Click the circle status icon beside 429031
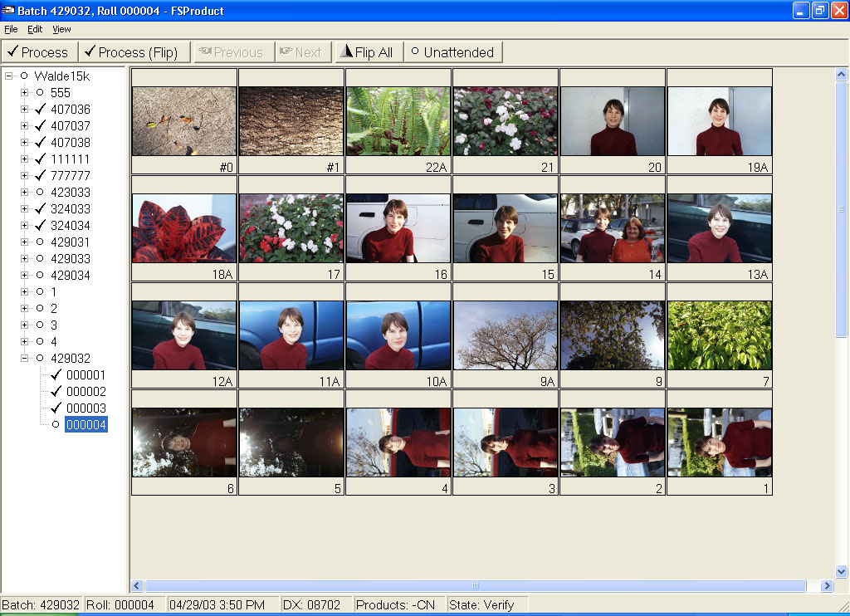The width and height of the screenshot is (850, 616). 40,242
